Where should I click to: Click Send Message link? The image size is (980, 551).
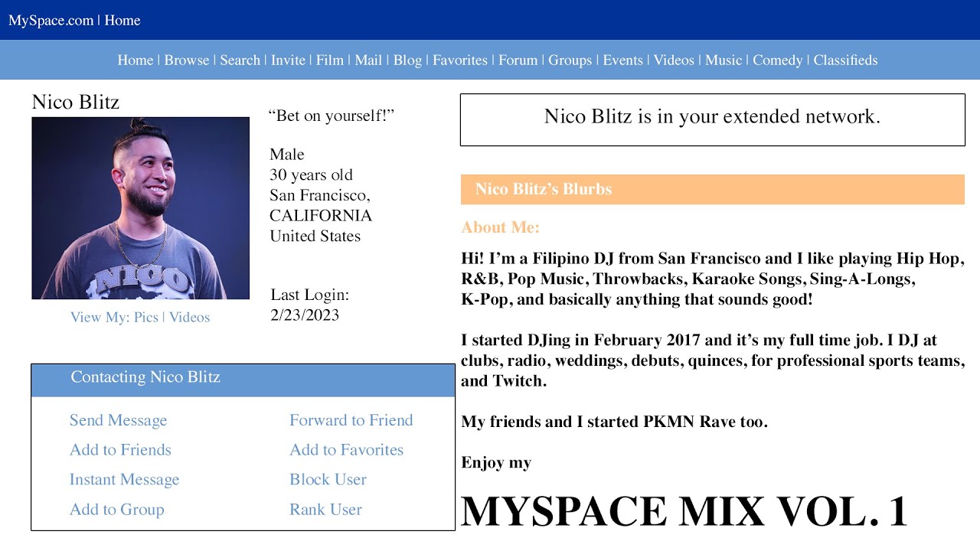118,420
